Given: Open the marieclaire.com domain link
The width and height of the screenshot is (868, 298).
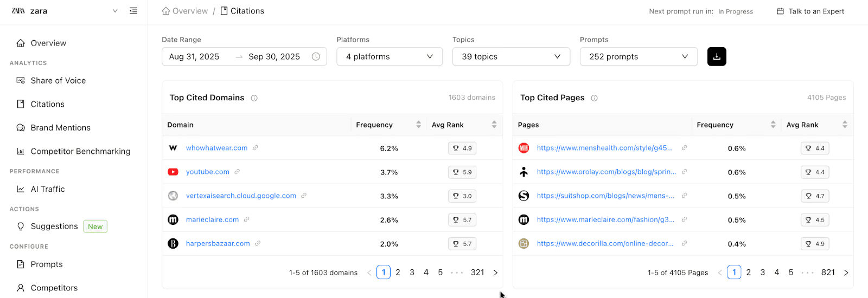Looking at the screenshot, I should (x=212, y=219).
